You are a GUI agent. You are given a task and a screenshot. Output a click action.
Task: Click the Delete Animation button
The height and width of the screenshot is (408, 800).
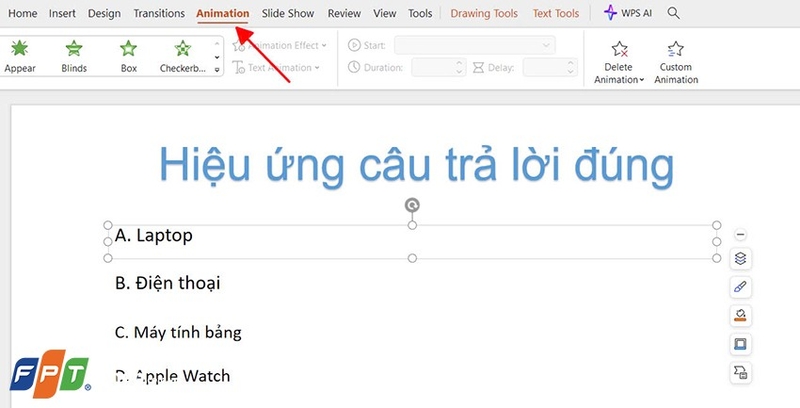point(619,62)
